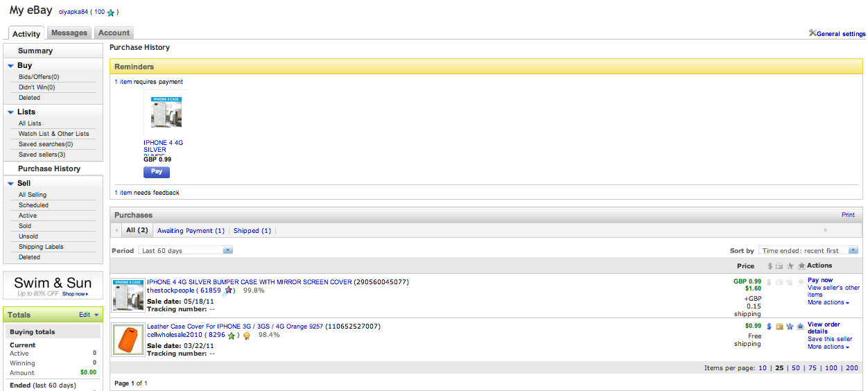Image resolution: width=868 pixels, height=391 pixels.
Task: Click the Save this seller link
Action: (x=830, y=339)
